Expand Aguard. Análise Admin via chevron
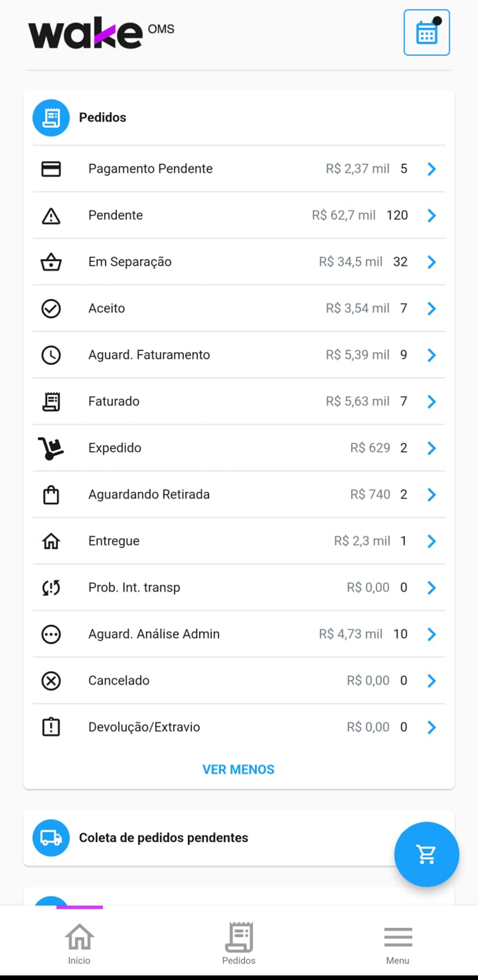Image resolution: width=478 pixels, height=980 pixels. (x=432, y=634)
